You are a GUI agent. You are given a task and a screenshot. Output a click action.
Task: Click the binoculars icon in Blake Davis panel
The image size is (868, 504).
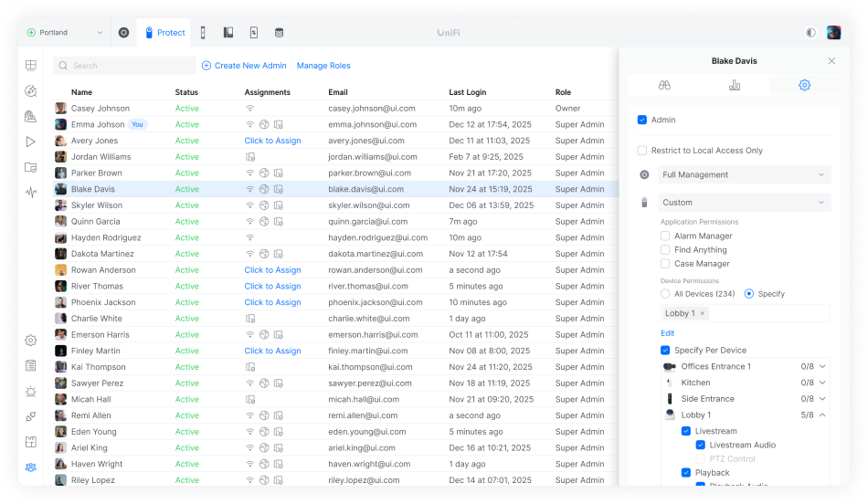pos(665,85)
